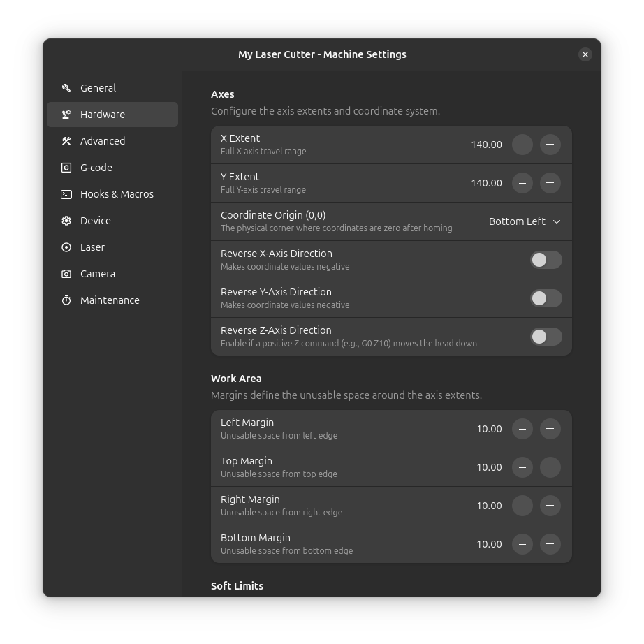
Task: Increase the X Extent value
Action: click(x=550, y=145)
